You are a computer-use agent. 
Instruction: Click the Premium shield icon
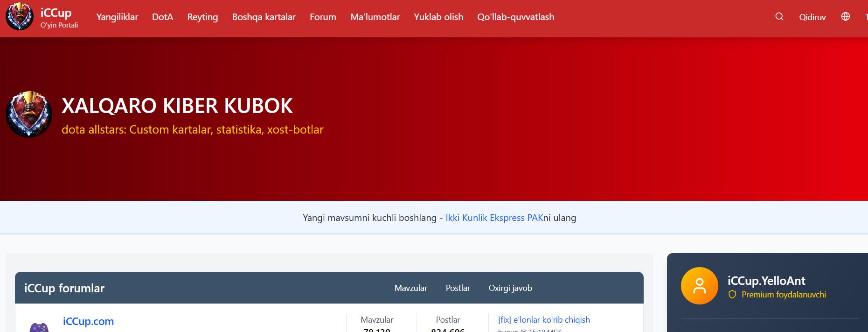pyautogui.click(x=732, y=295)
